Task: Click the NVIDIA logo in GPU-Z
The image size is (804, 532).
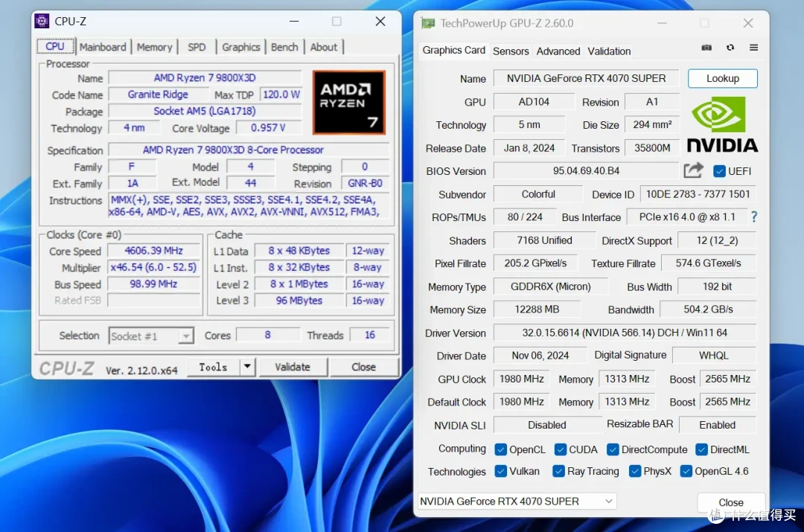Action: click(x=722, y=124)
